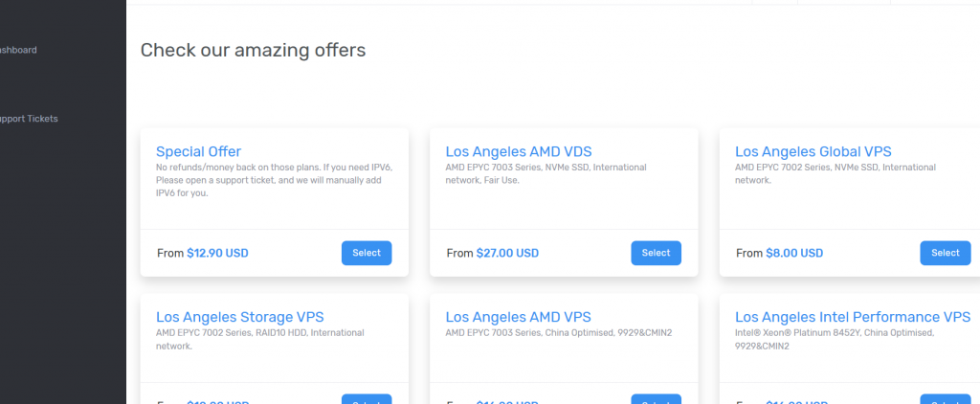Choose Select under Los Angeles Storage VPS

(367, 399)
